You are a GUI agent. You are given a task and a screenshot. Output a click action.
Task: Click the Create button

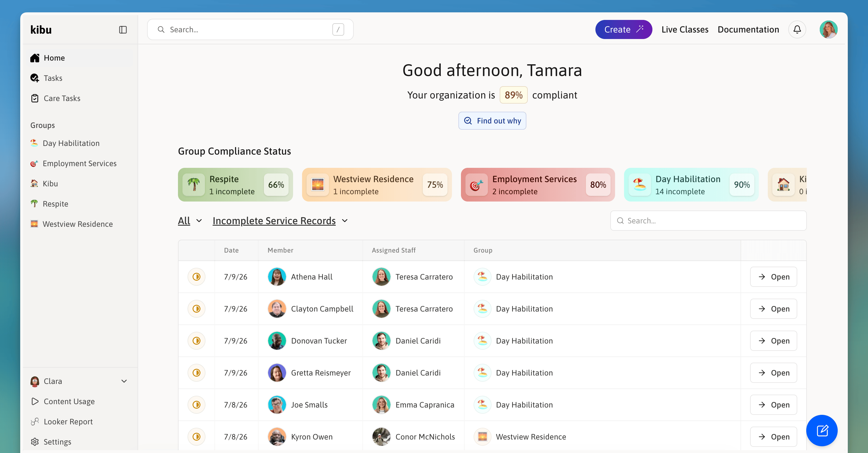coord(624,30)
